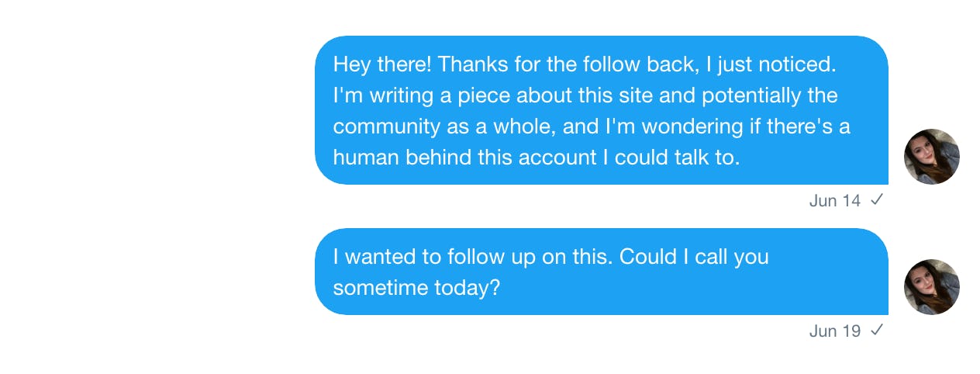Click the Jun 19 timestamp
This screenshot has width=980, height=374.
(x=834, y=331)
